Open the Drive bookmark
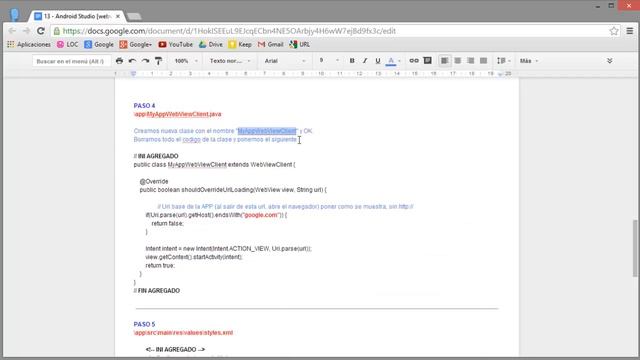This screenshot has width=640, height=360. 211,44
